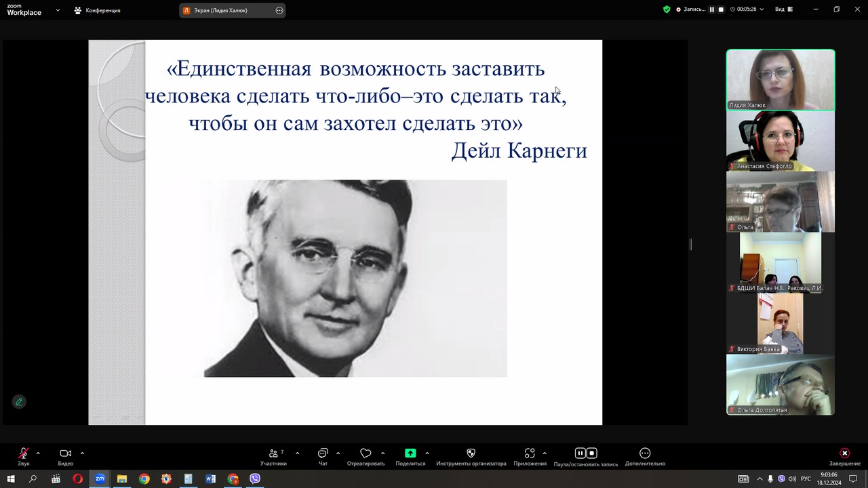This screenshot has width=868, height=488.
Task: Unmute microphone with the Звук button
Action: coord(24,453)
